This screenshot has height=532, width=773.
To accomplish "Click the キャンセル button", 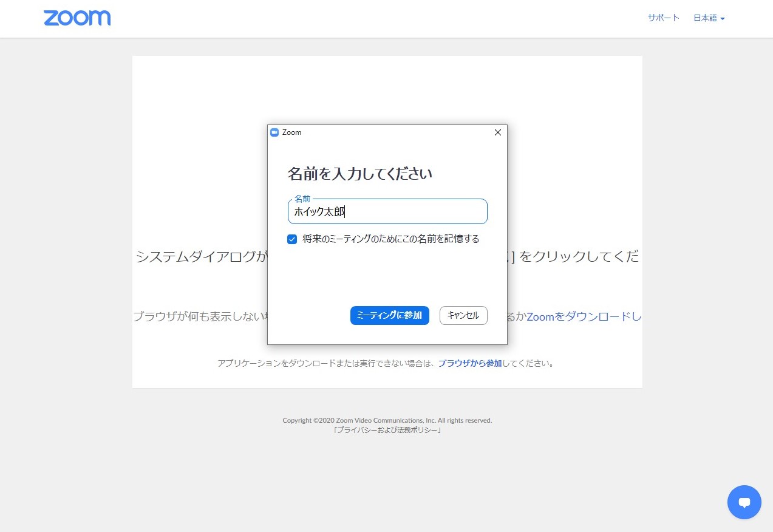I will click(x=463, y=315).
